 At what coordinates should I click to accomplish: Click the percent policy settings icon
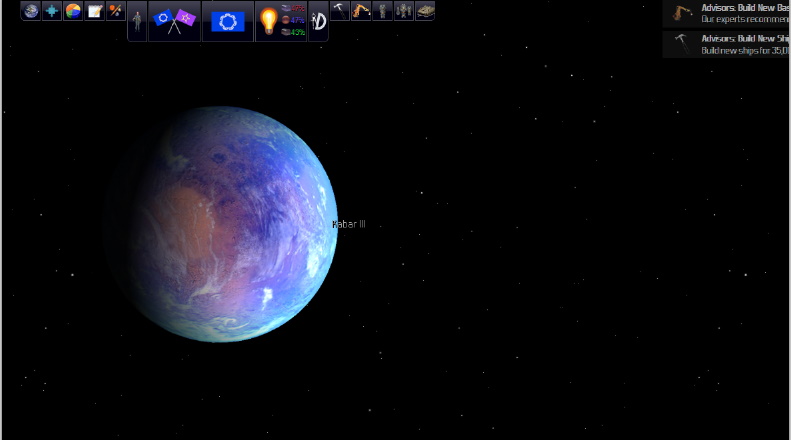point(116,11)
